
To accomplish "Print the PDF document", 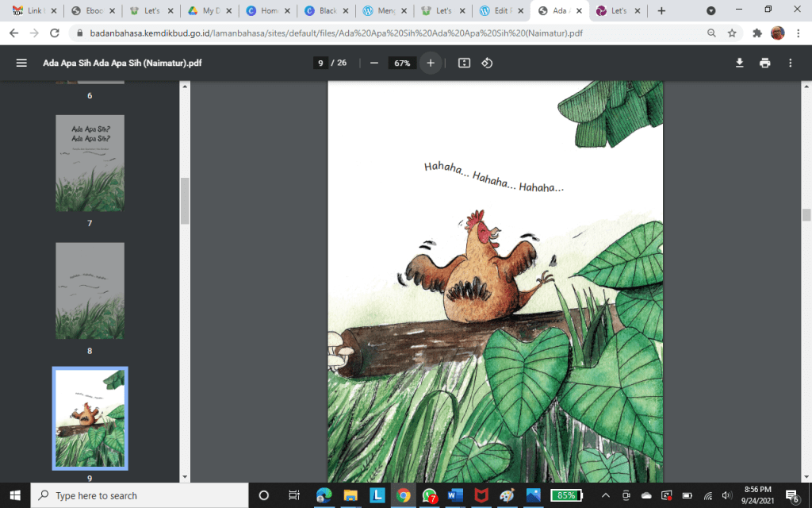I will click(764, 63).
